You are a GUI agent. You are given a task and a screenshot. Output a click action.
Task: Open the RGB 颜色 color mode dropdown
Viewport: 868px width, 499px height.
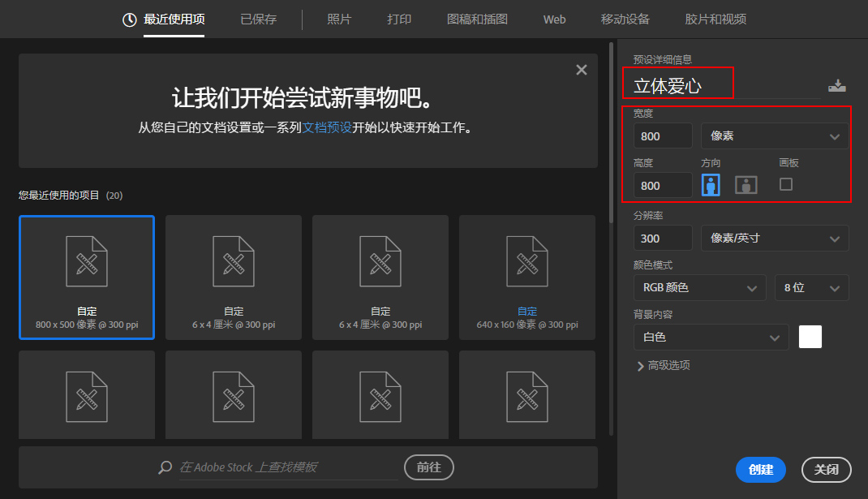coord(699,287)
